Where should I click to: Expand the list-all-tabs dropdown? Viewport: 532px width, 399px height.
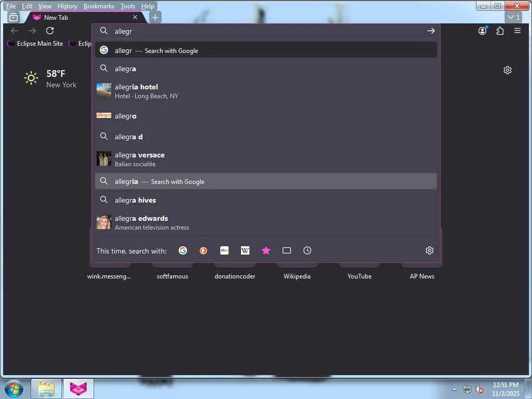pos(513,17)
